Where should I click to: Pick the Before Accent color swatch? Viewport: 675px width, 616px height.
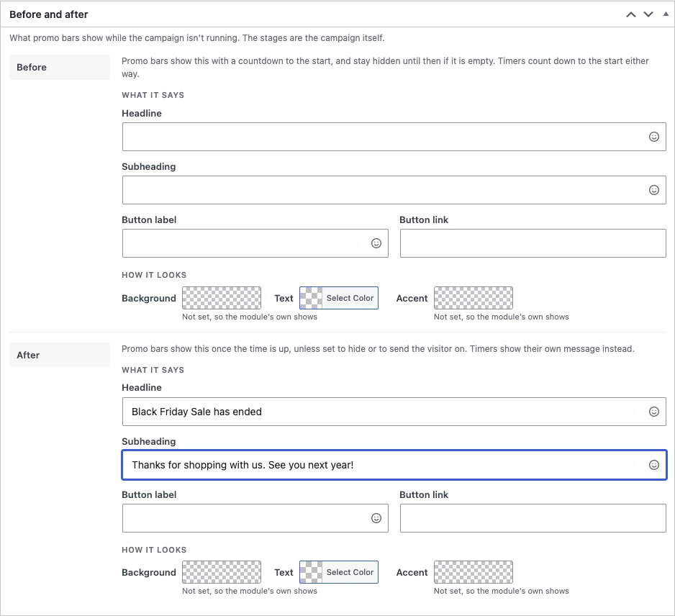pyautogui.click(x=473, y=298)
